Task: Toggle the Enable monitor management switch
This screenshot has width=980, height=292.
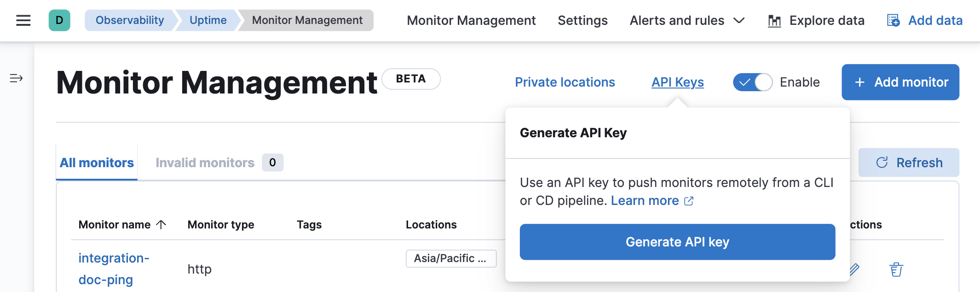Action: [752, 82]
